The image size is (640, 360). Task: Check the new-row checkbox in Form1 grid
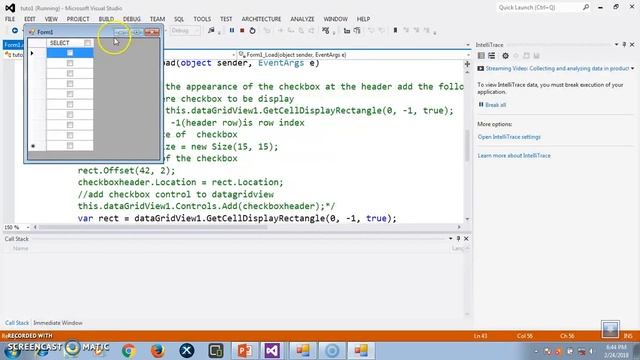point(70,146)
